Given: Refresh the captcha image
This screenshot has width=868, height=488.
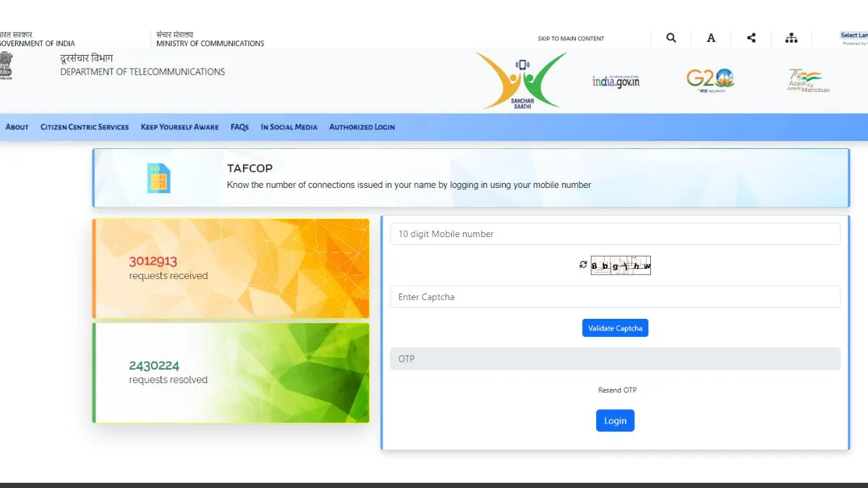Looking at the screenshot, I should [583, 265].
